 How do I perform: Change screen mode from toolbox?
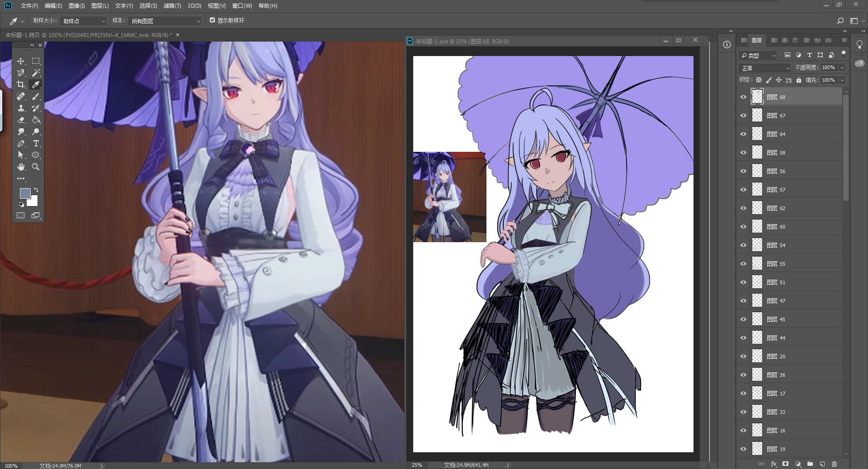tap(36, 216)
